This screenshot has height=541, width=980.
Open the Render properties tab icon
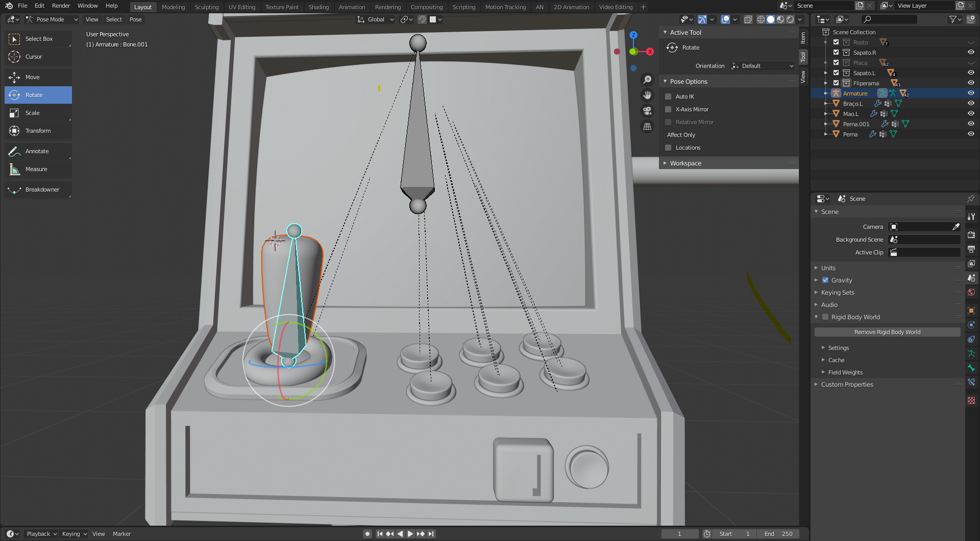(x=971, y=234)
